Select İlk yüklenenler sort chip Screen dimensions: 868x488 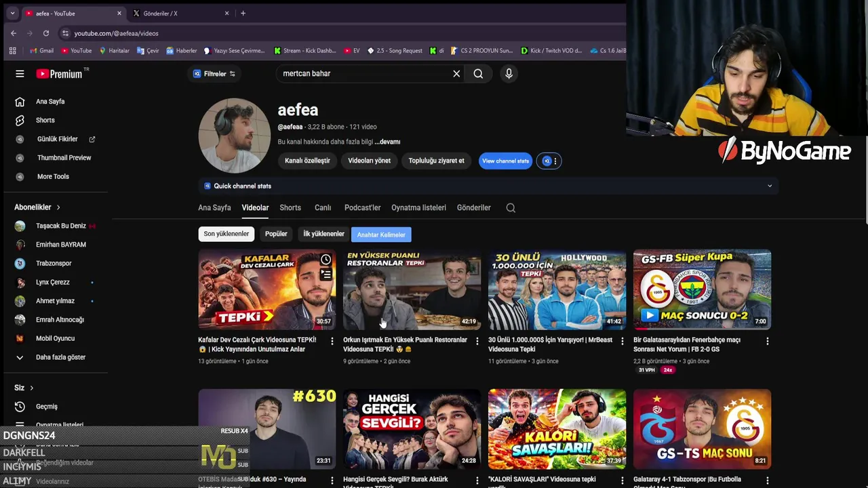[323, 234]
